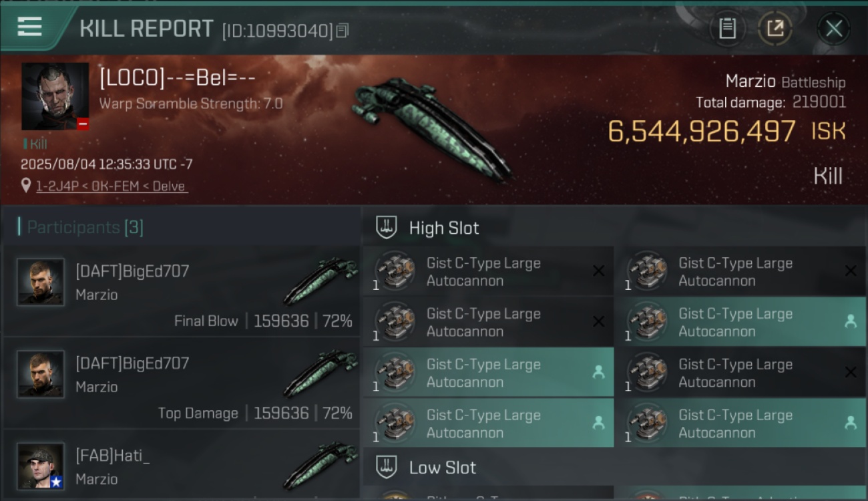
Task: Open location link 1-2J4P < OK-FEM < Delve
Action: click(x=111, y=186)
